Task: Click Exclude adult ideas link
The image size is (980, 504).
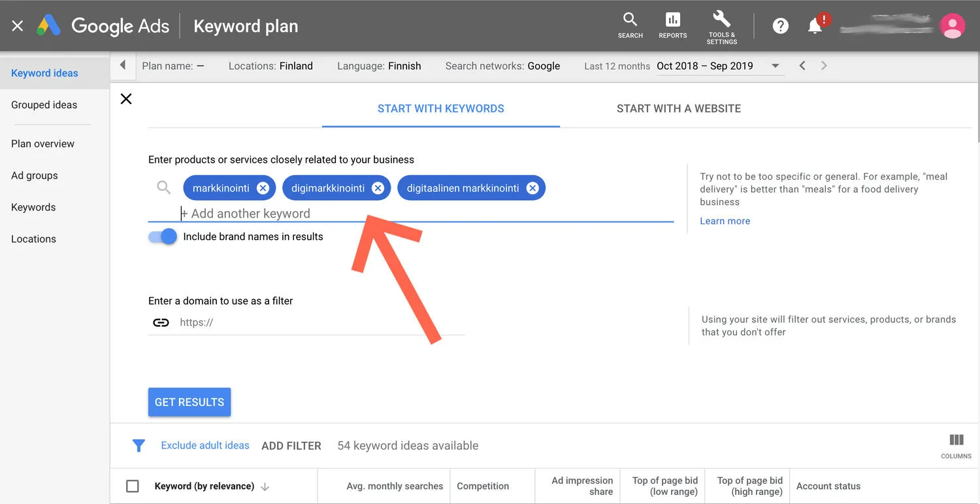Action: 205,445
